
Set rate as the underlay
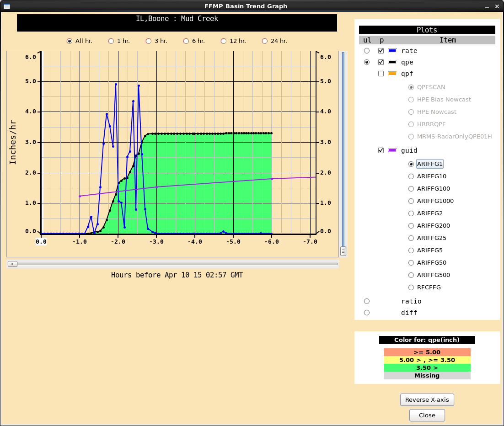click(367, 51)
